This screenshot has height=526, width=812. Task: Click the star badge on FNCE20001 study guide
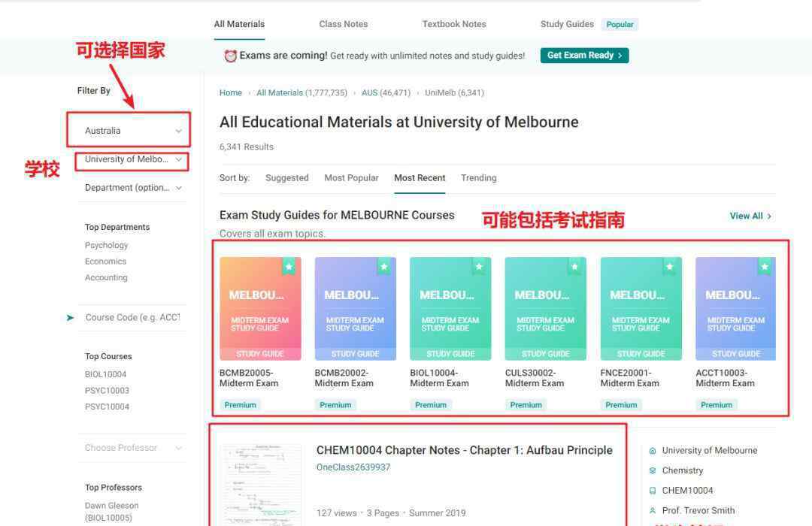tap(670, 267)
